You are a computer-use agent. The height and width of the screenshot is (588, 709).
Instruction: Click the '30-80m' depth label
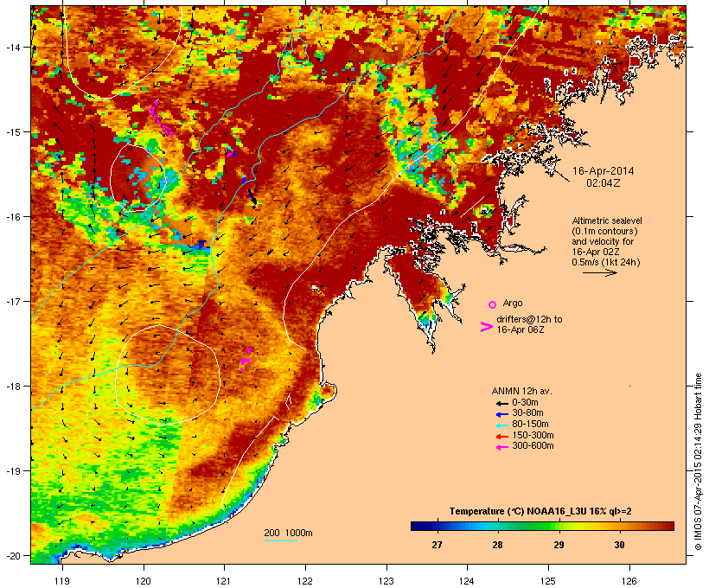coord(527,413)
